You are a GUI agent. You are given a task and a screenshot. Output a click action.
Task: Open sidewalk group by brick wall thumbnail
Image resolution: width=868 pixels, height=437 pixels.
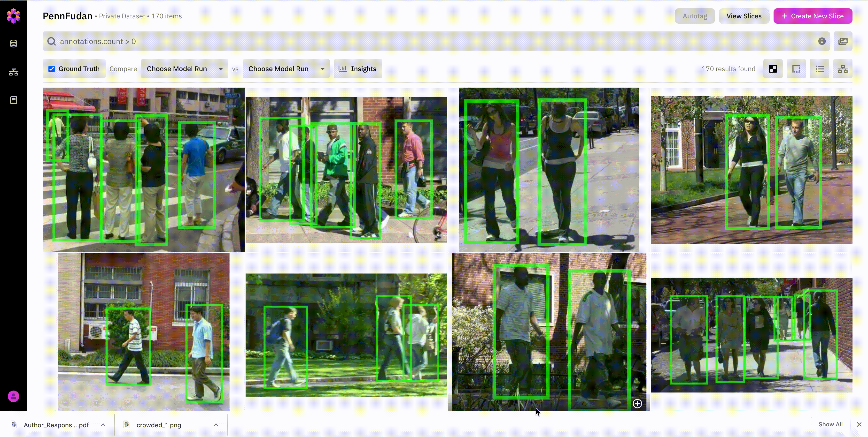(x=752, y=335)
